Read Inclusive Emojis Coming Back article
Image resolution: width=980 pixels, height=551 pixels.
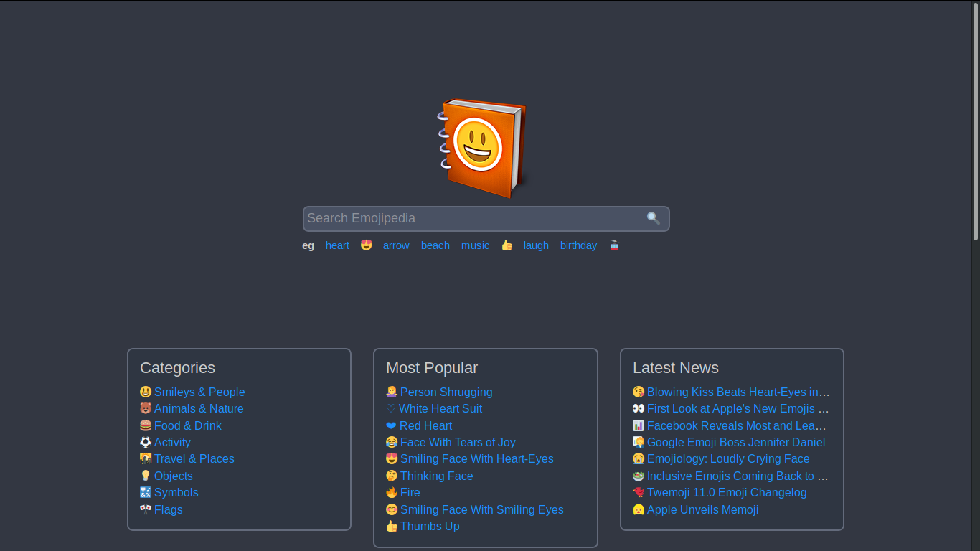coord(738,476)
